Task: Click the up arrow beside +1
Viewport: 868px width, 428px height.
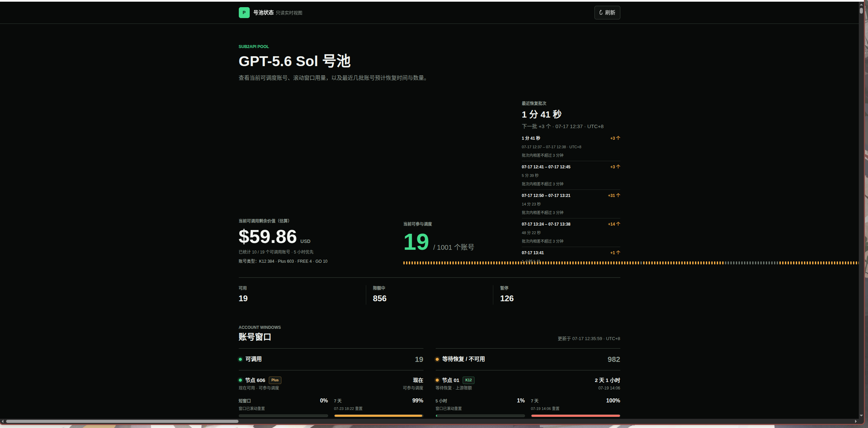Action: point(618,253)
